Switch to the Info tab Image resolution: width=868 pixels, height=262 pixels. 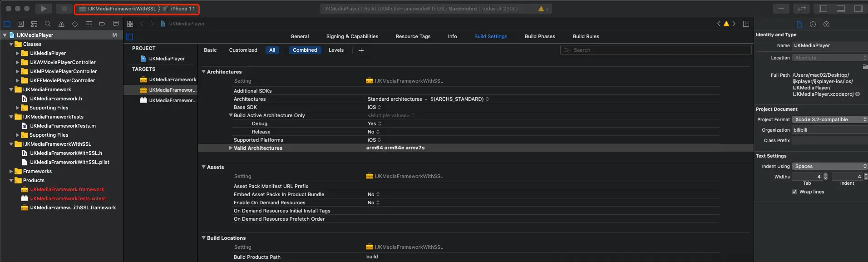[x=453, y=36]
